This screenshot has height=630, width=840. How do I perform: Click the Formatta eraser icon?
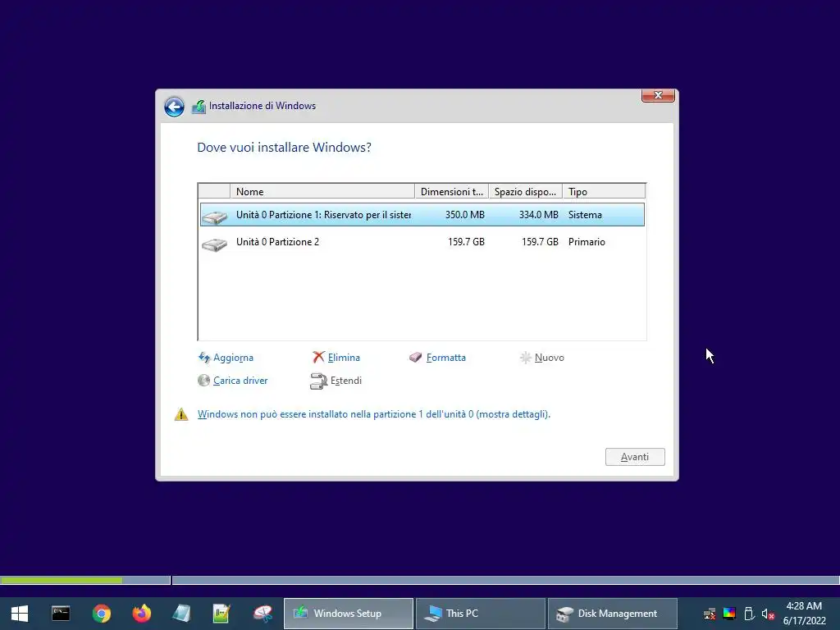416,357
